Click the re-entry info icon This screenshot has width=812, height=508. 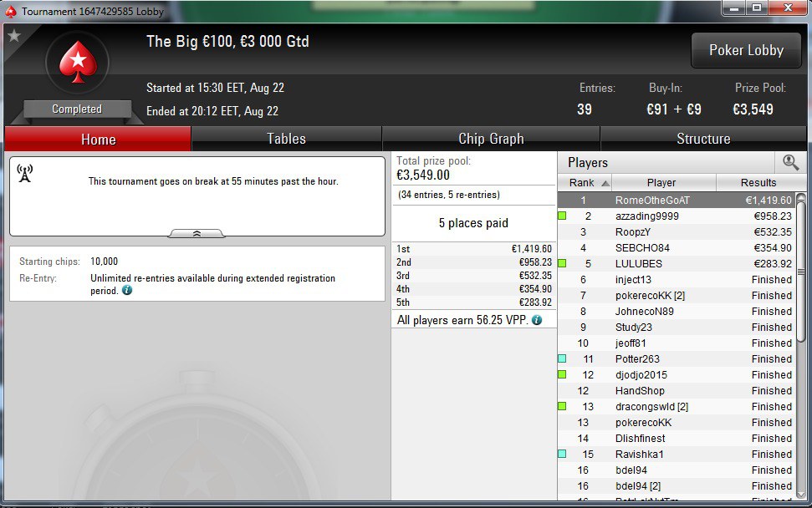(x=127, y=290)
